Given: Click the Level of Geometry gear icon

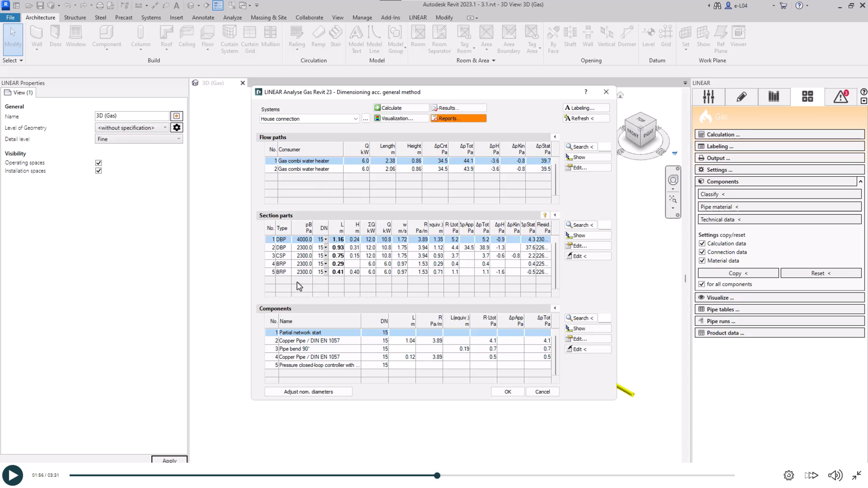Looking at the screenshot, I should [x=177, y=127].
